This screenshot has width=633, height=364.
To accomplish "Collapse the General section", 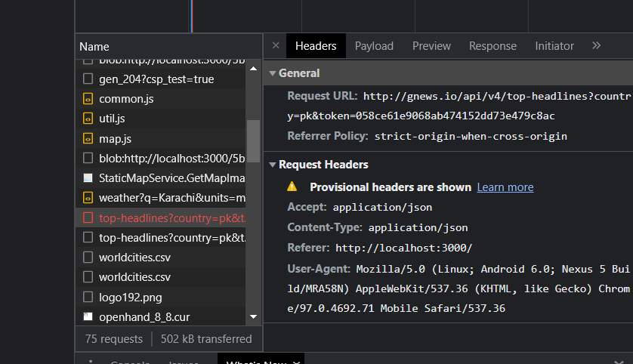I will [273, 73].
